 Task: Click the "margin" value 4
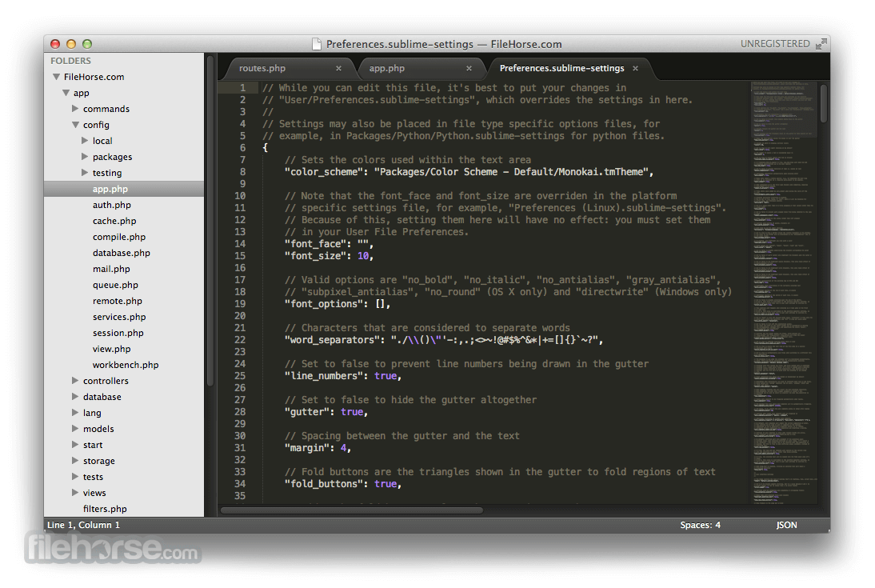point(343,448)
